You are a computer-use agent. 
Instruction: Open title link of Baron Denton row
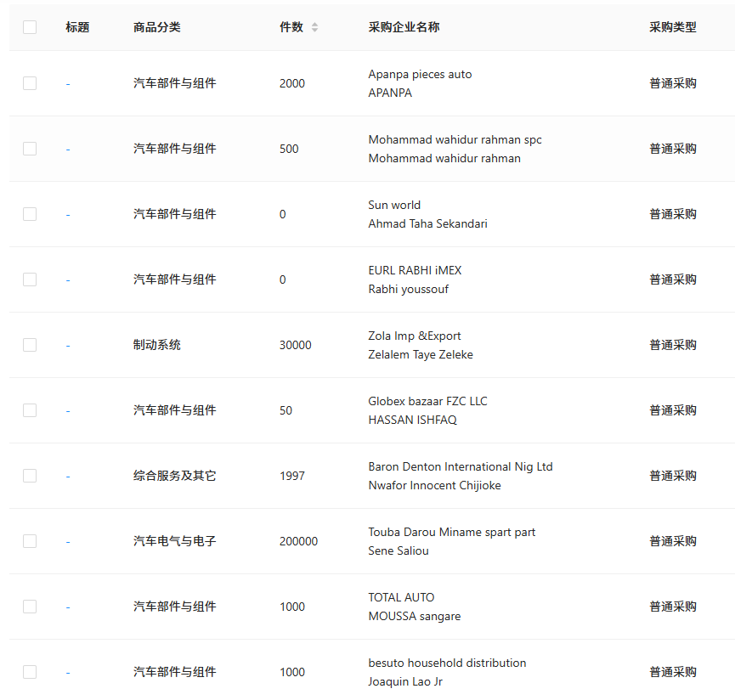[68, 477]
